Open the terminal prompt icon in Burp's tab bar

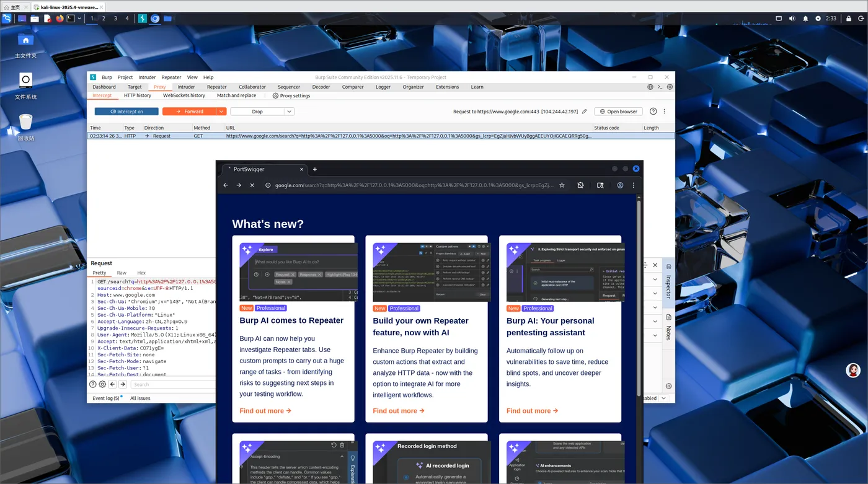tap(660, 87)
